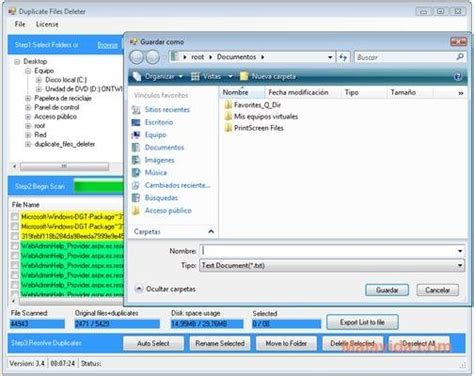The width and height of the screenshot is (474, 376).
Task: Open the File menu
Action: [x=20, y=24]
